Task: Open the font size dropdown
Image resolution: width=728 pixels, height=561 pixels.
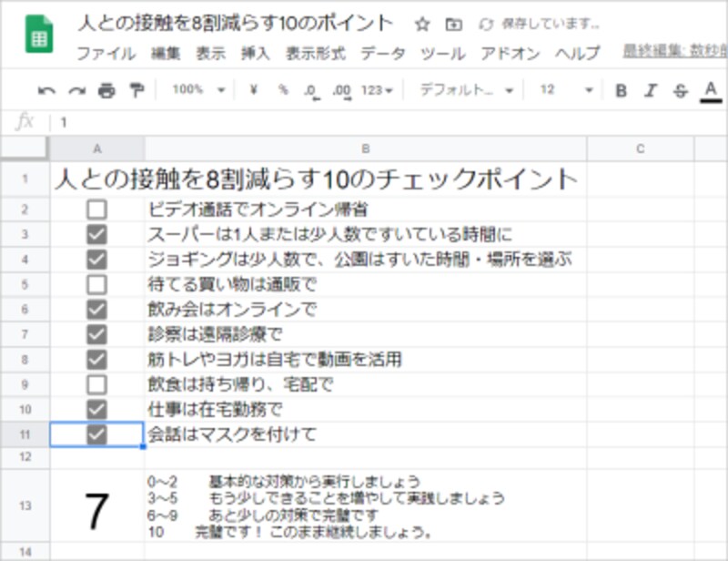Action: tap(562, 91)
